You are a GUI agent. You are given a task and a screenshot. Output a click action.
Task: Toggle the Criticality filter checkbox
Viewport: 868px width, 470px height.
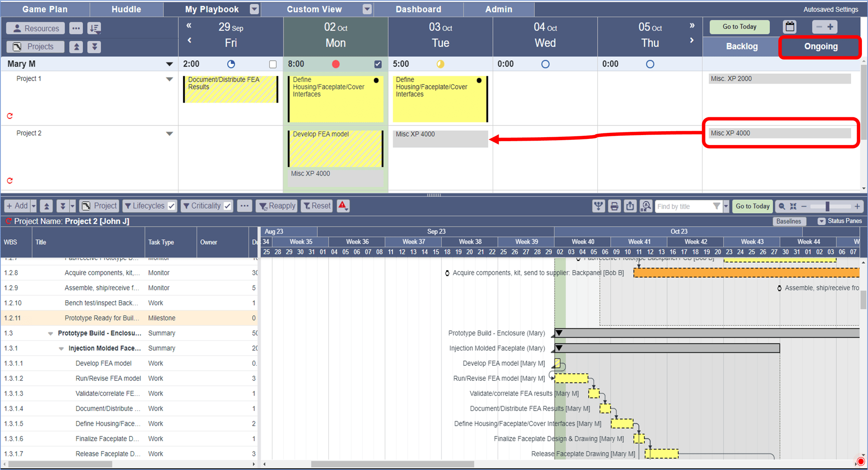227,206
